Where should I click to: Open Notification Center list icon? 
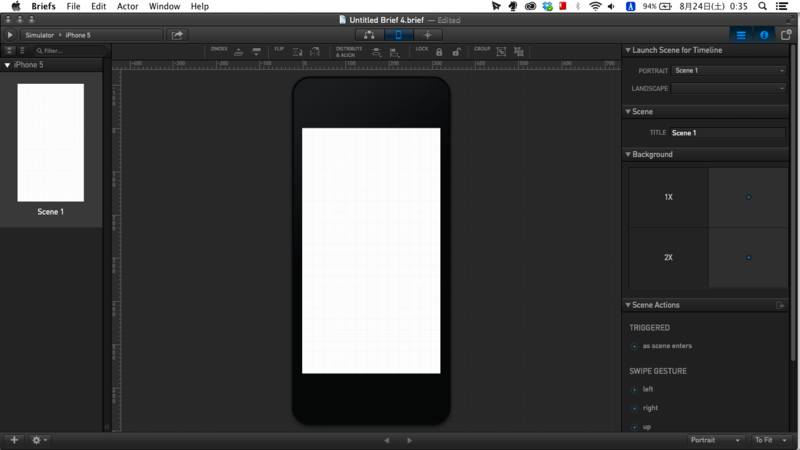click(x=782, y=6)
